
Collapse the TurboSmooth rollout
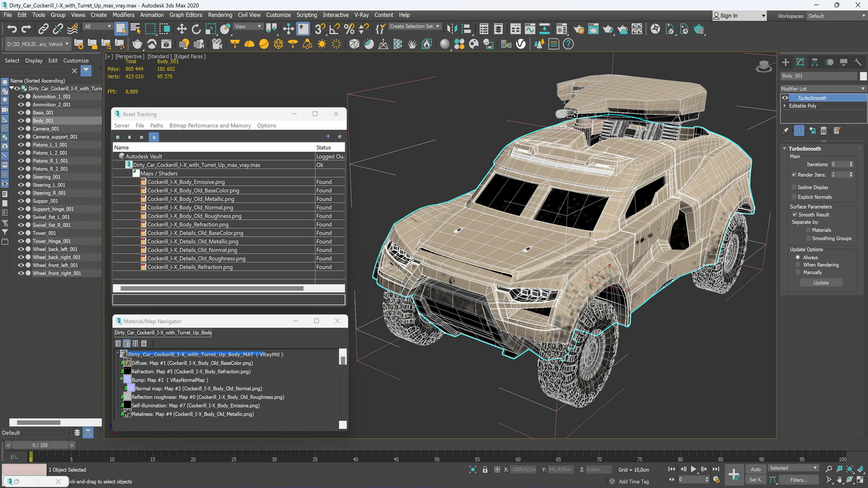[784, 149]
